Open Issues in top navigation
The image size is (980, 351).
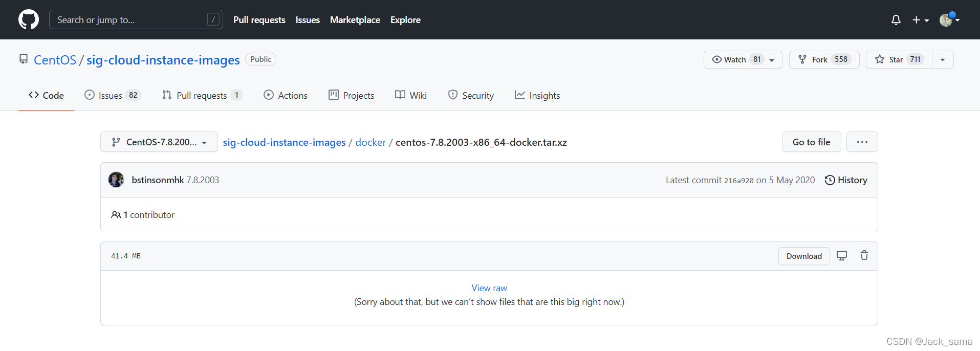[x=308, y=20]
